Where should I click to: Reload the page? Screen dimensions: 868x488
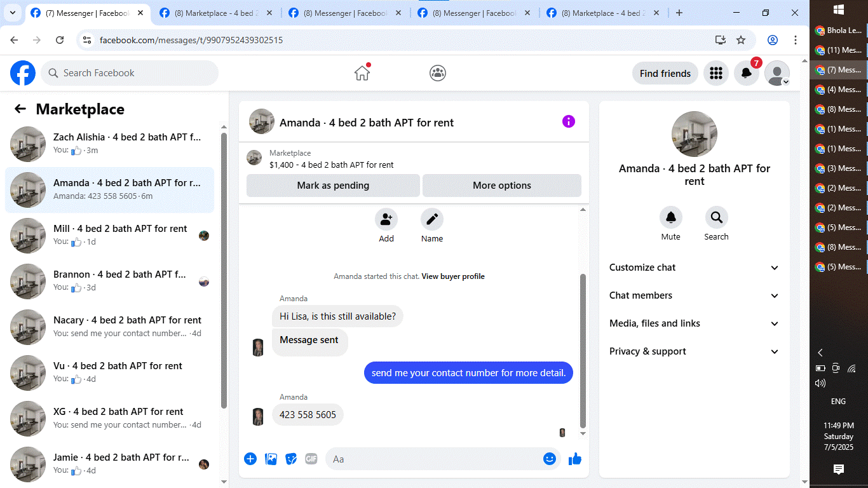[60, 40]
